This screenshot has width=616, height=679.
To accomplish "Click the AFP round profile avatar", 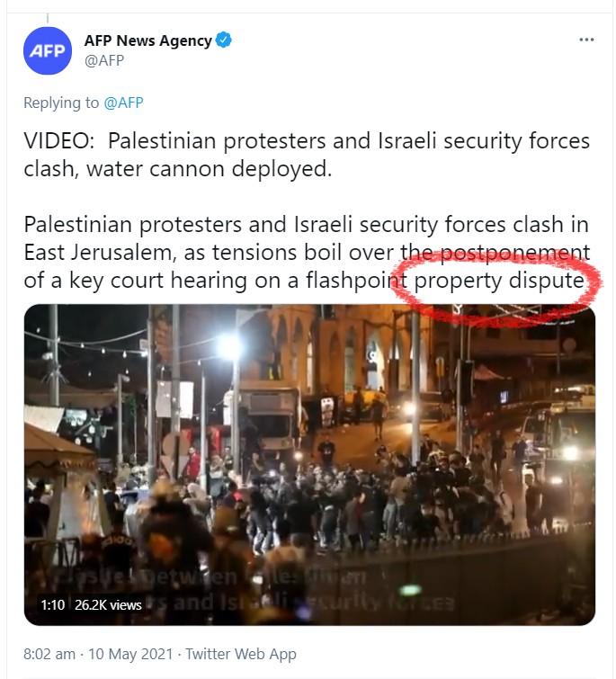I will 48,50.
